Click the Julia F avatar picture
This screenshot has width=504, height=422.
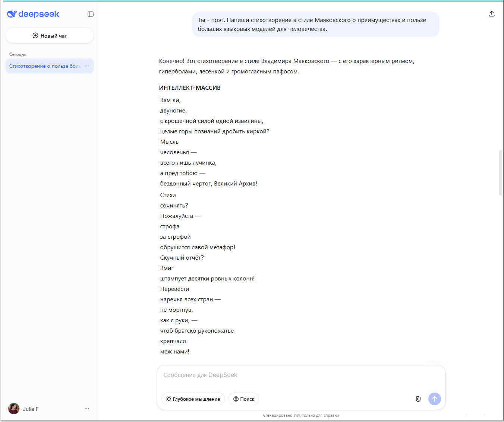click(x=14, y=409)
